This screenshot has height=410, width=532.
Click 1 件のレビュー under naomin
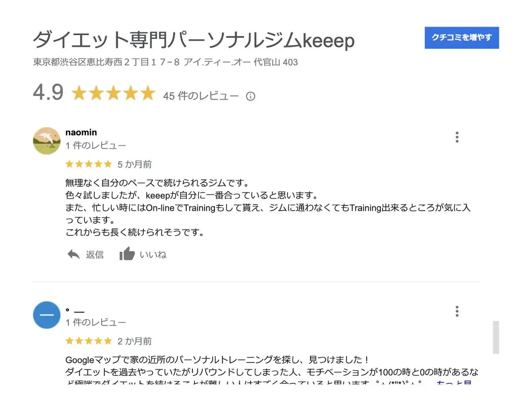coord(96,146)
